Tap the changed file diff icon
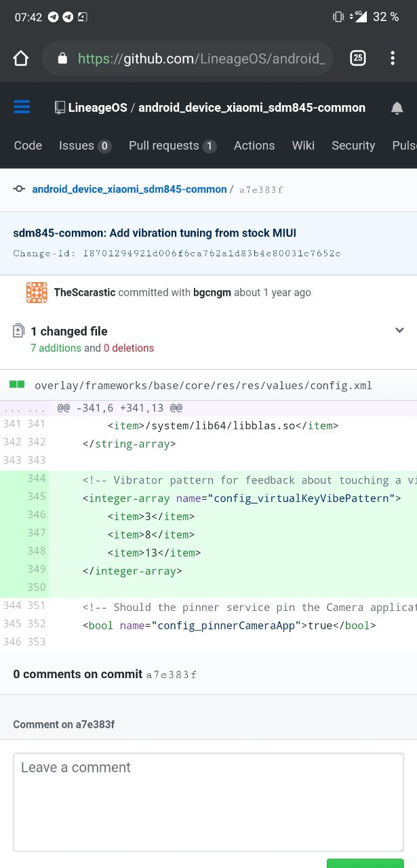The image size is (417, 868). [x=19, y=332]
